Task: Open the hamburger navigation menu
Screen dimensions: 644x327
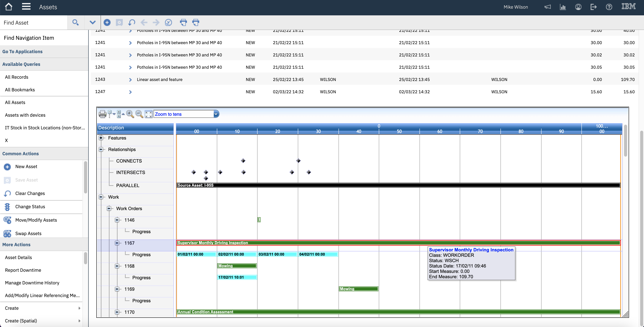Action: click(x=26, y=7)
